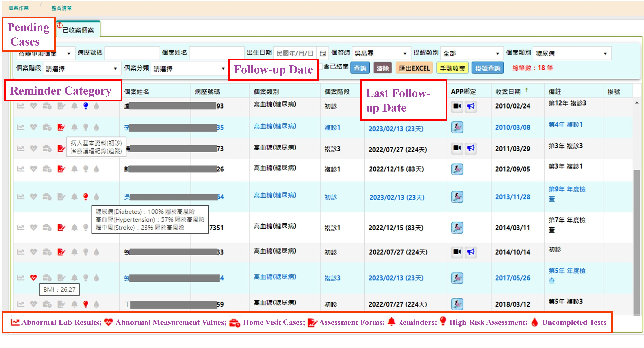The width and height of the screenshot is (644, 348).
Task: Click the 掛號查詢 button
Action: tap(487, 68)
